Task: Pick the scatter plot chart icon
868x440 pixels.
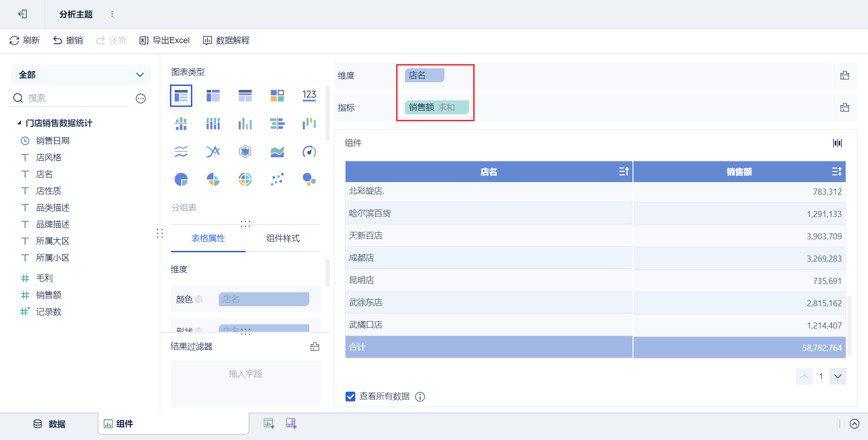Action: pyautogui.click(x=277, y=179)
